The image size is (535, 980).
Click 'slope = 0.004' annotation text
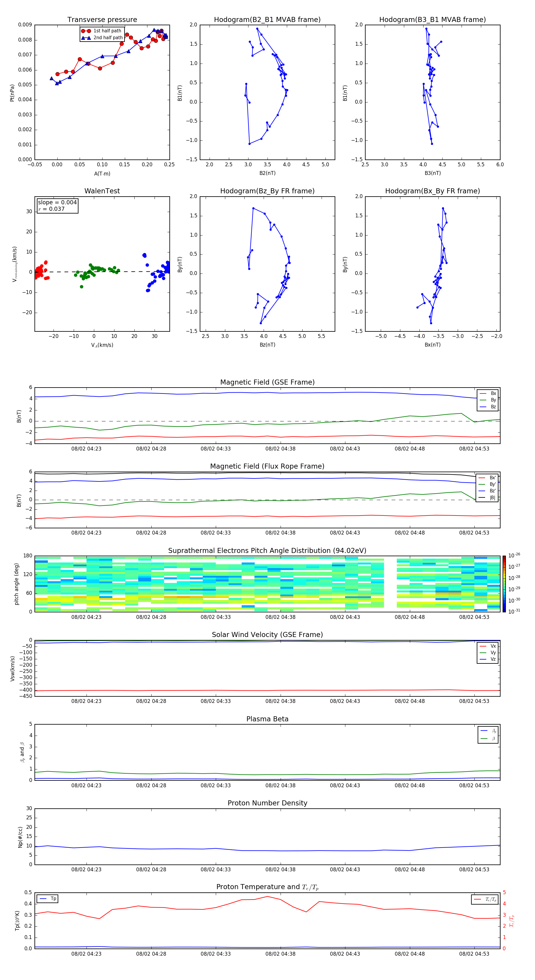[x=57, y=203]
